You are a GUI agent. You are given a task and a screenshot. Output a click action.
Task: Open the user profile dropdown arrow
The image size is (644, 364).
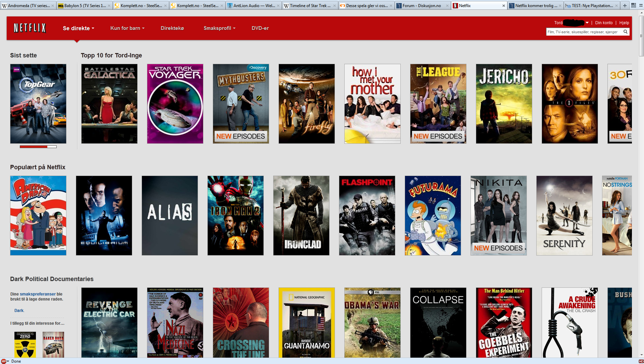[x=587, y=23]
